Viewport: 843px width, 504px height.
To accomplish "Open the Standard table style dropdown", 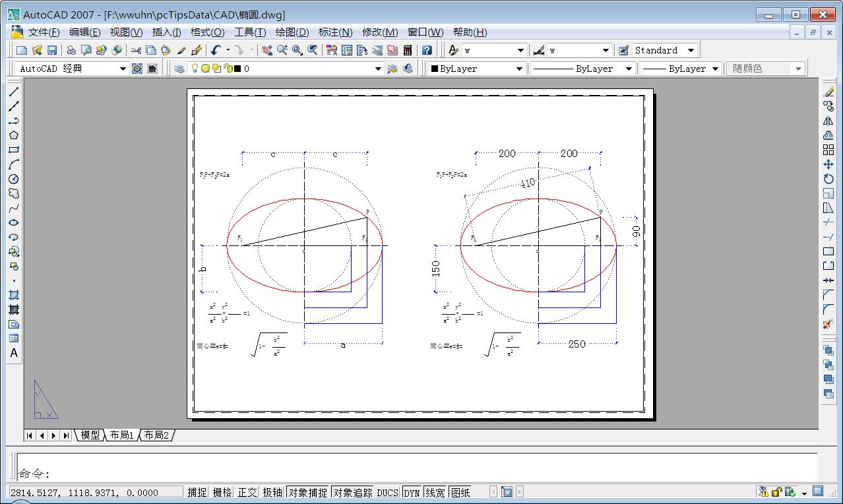I will point(691,50).
